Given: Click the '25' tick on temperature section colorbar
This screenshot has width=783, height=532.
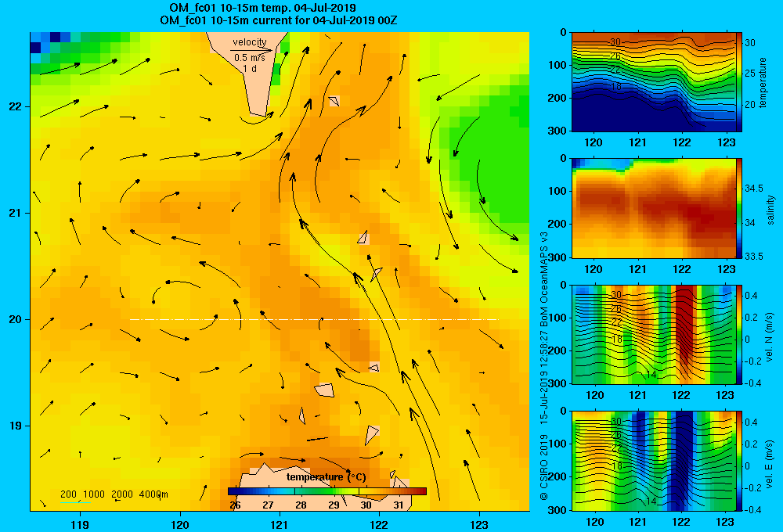Looking at the screenshot, I should point(750,74).
